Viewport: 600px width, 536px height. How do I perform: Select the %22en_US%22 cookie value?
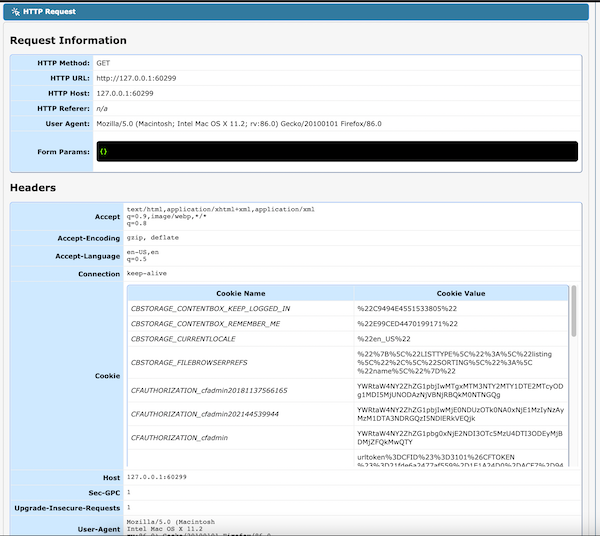coord(384,339)
